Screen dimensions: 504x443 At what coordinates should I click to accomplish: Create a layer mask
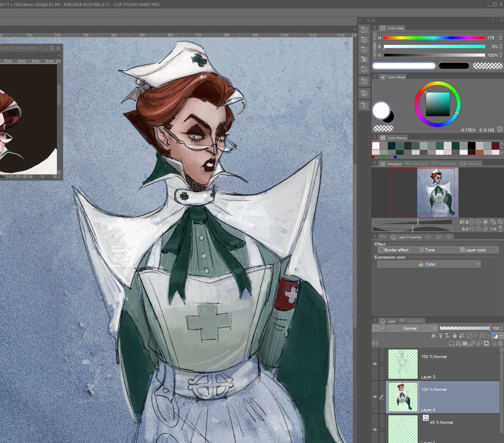click(486, 343)
